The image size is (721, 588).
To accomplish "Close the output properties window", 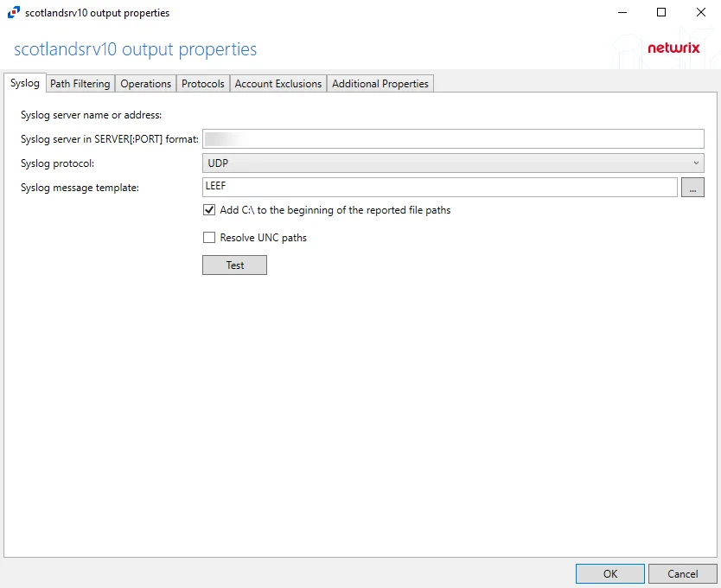I will (x=701, y=12).
